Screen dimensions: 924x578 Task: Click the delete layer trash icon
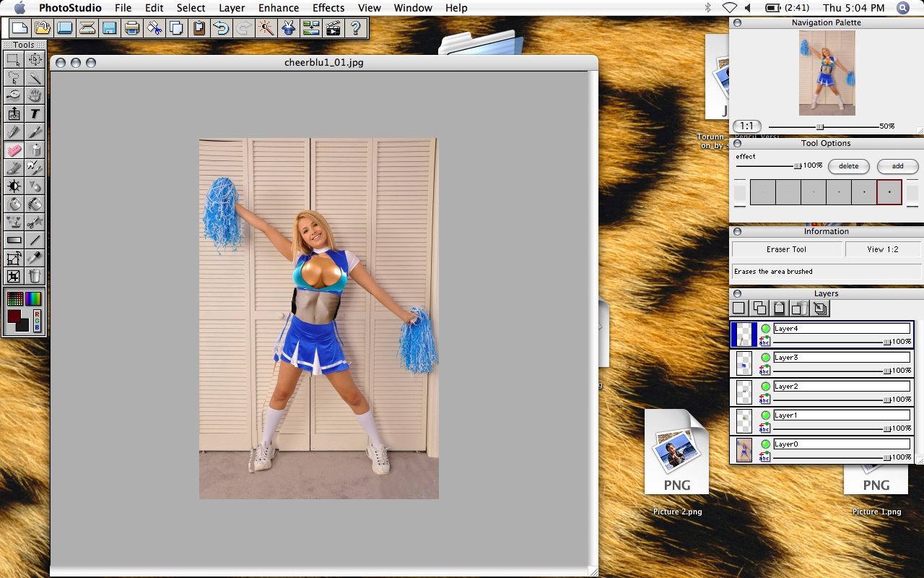(x=800, y=308)
